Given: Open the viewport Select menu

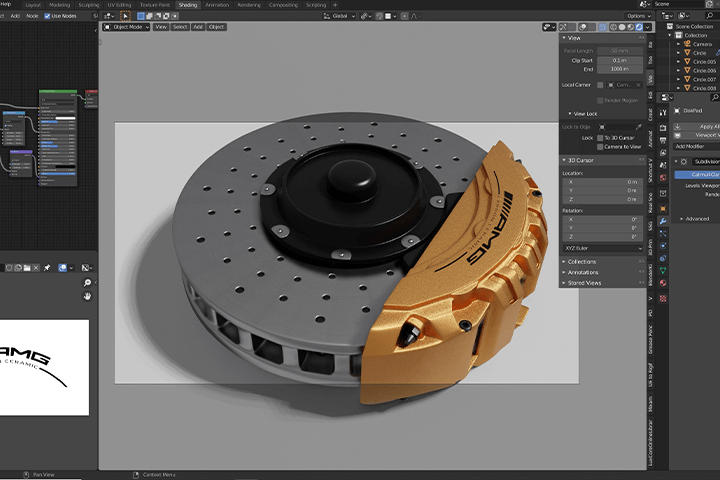Looking at the screenshot, I should (x=180, y=27).
